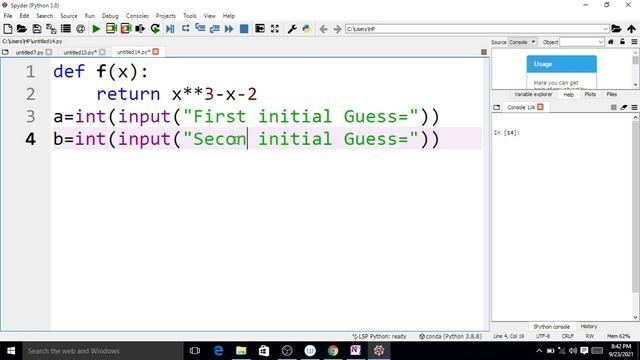
Task: Open file using folder toolbar icon
Action: [22, 29]
